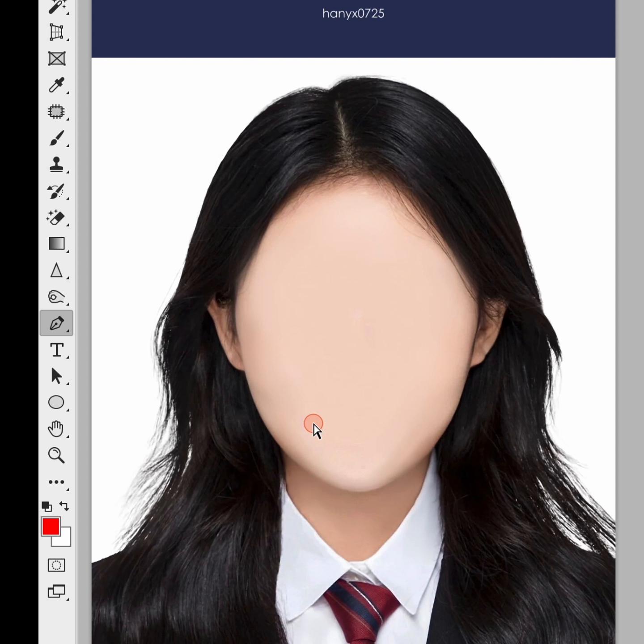Screen dimensions: 644x644
Task: Select the Gradient tool
Action: pyautogui.click(x=56, y=244)
